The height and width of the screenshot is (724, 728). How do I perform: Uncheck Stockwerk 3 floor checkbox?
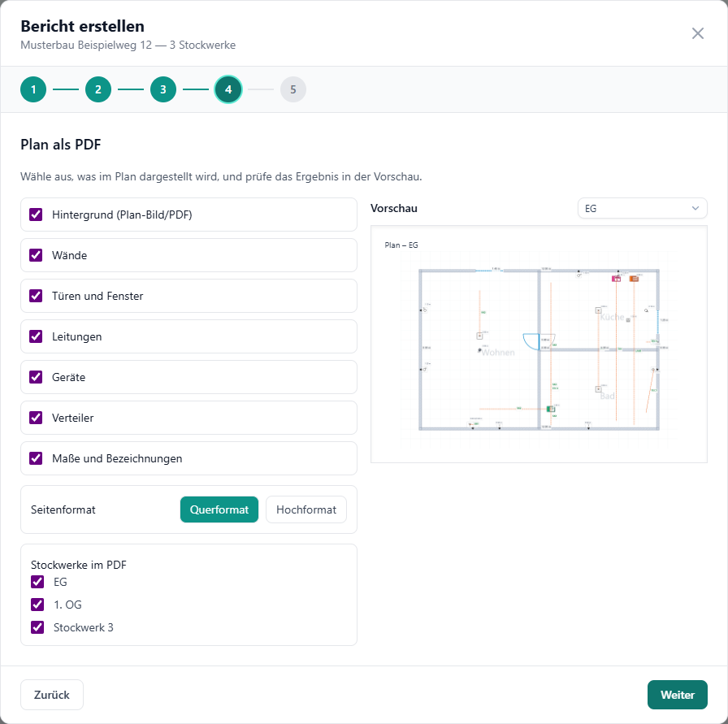(x=37, y=627)
